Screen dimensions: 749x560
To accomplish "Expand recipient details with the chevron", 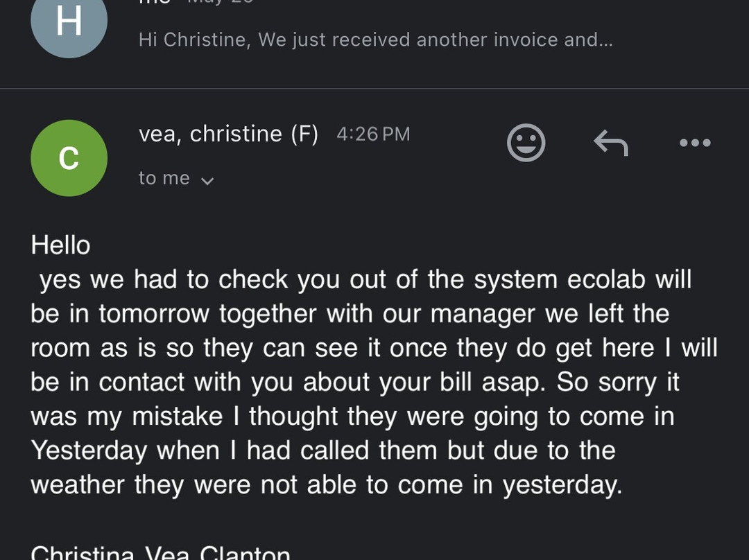I will [x=207, y=181].
